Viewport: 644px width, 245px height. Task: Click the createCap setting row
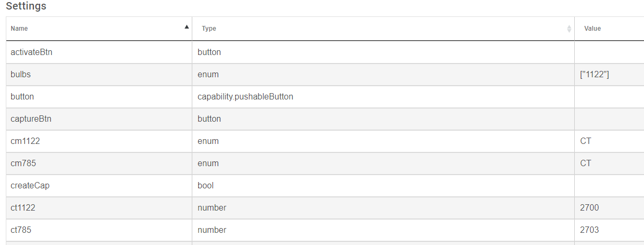click(325, 186)
